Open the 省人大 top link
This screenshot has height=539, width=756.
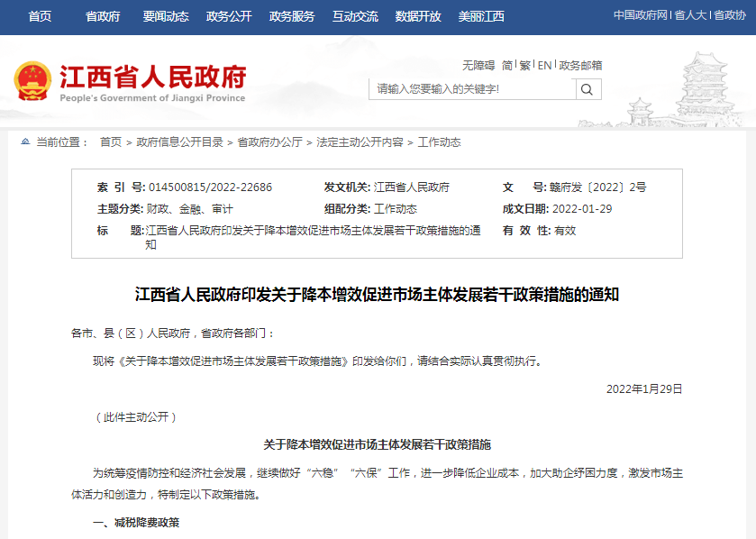[690, 15]
